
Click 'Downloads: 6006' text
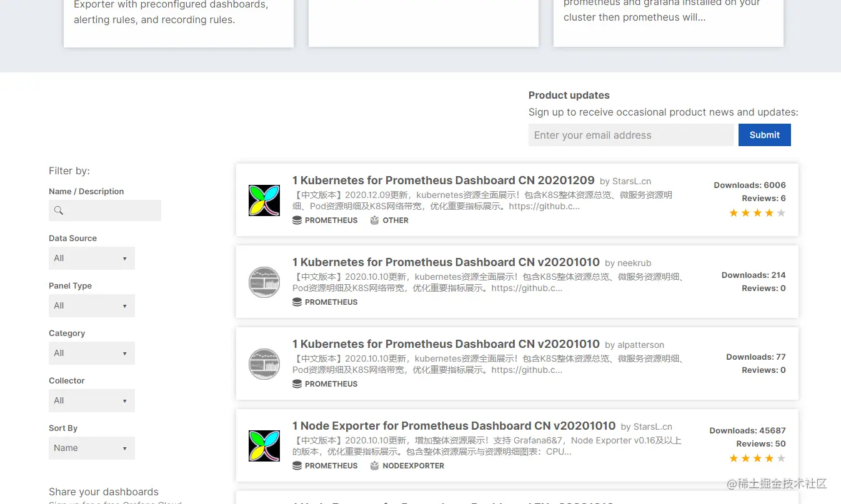750,185
